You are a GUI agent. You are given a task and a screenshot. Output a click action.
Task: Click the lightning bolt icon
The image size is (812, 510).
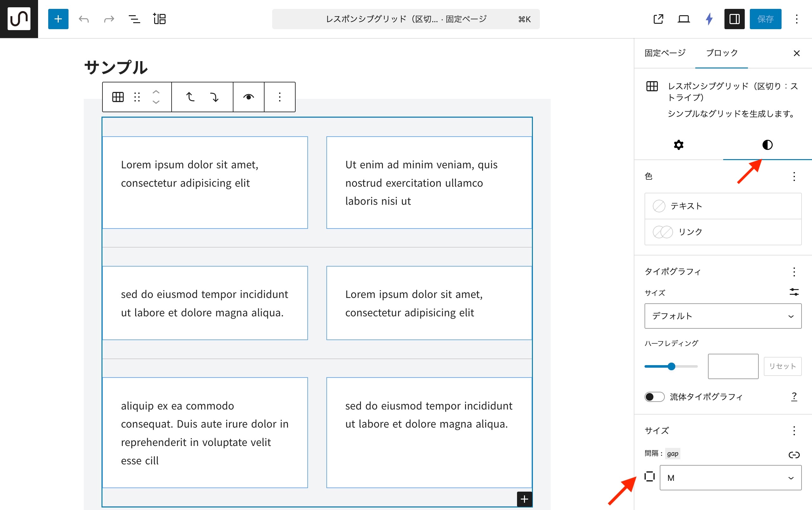click(x=709, y=19)
